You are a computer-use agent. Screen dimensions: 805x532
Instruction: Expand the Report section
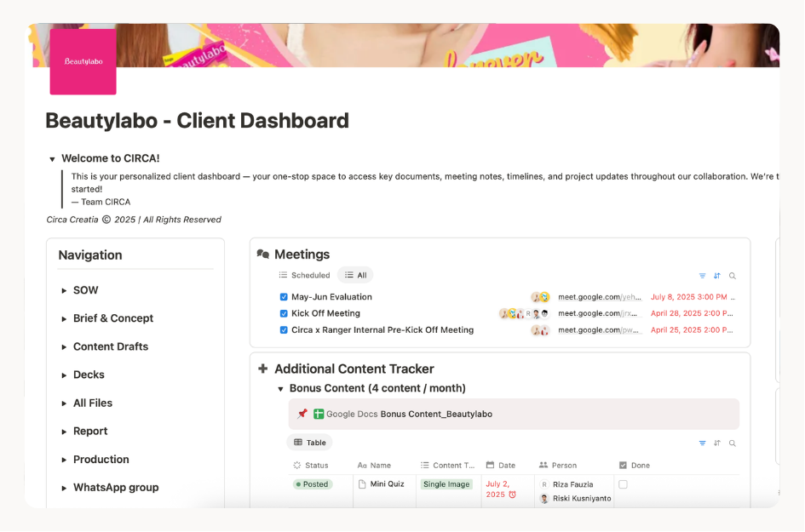click(x=64, y=432)
